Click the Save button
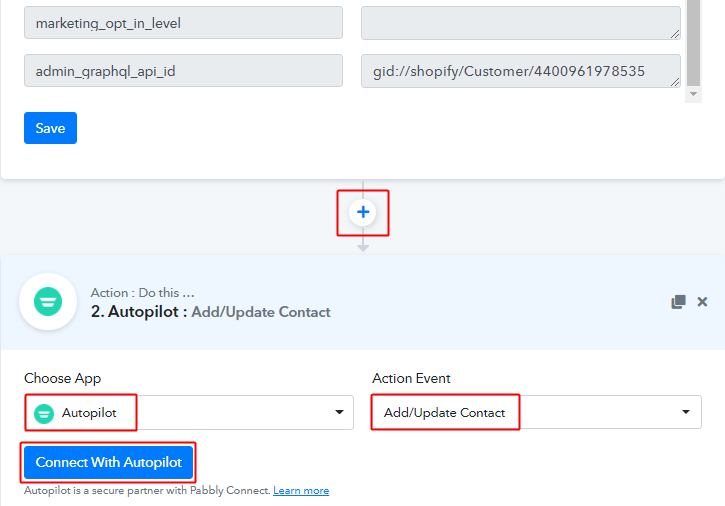 tap(50, 128)
